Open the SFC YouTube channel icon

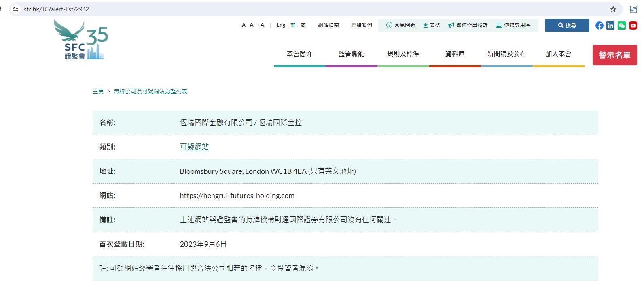click(x=633, y=26)
